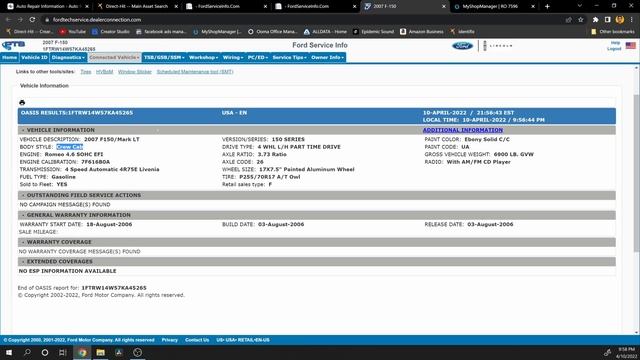Switch to MyShopManager RO 7596 tab

[x=494, y=7]
